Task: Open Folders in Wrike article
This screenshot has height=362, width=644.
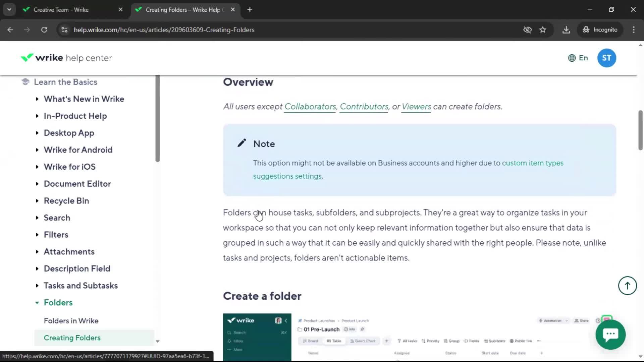Action: 71,321
